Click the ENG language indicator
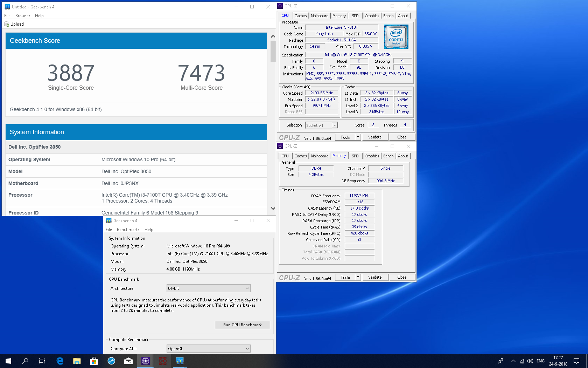Image resolution: width=588 pixels, height=368 pixels. coord(540,361)
